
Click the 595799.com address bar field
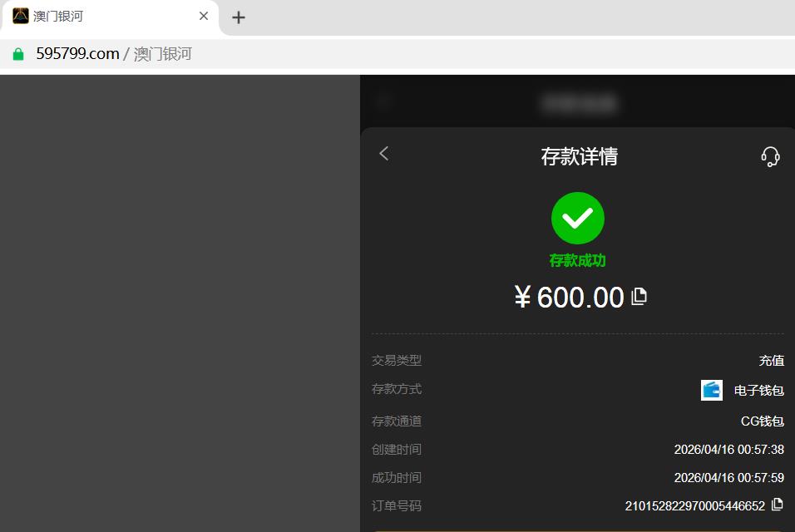tap(397, 54)
